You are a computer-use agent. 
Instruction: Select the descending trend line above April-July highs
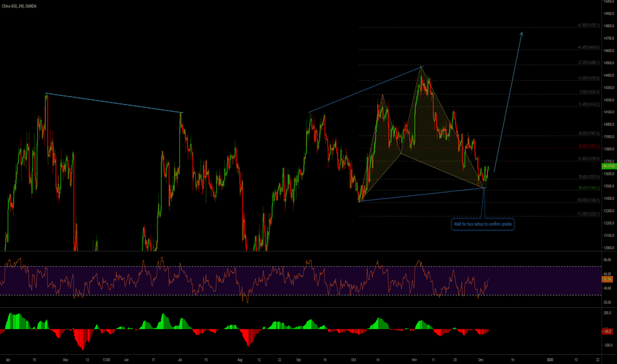coord(114,103)
